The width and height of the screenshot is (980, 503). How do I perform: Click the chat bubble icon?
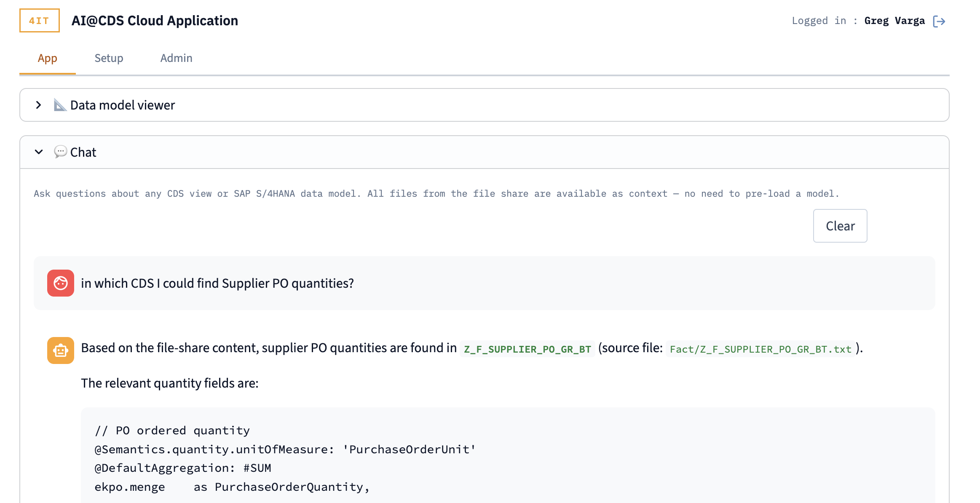pos(60,152)
